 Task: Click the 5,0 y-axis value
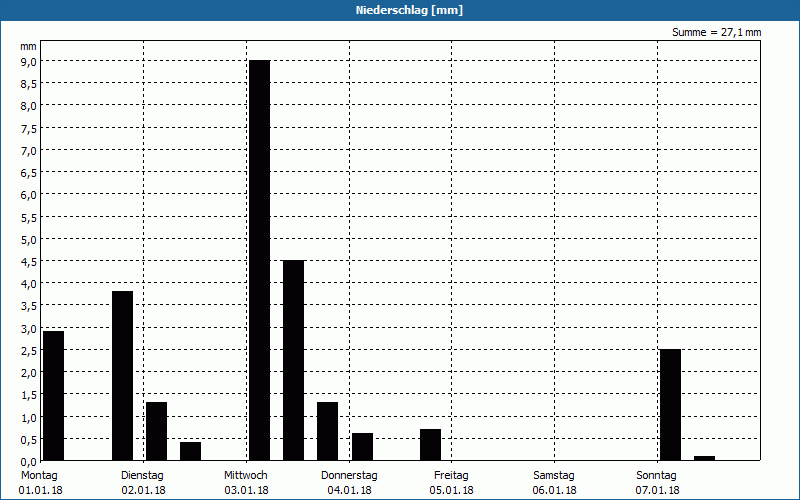(x=29, y=240)
